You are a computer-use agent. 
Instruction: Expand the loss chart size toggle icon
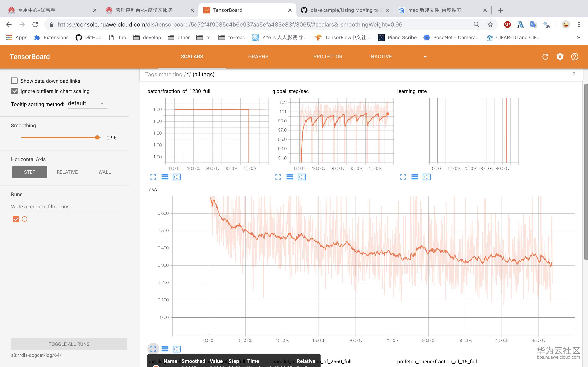coord(153,349)
